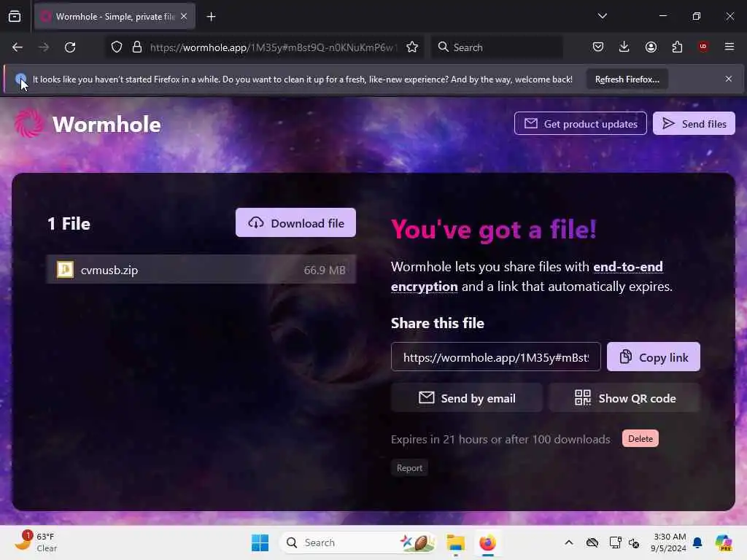The width and height of the screenshot is (747, 560).
Task: View site security padlock info
Action: click(x=137, y=47)
